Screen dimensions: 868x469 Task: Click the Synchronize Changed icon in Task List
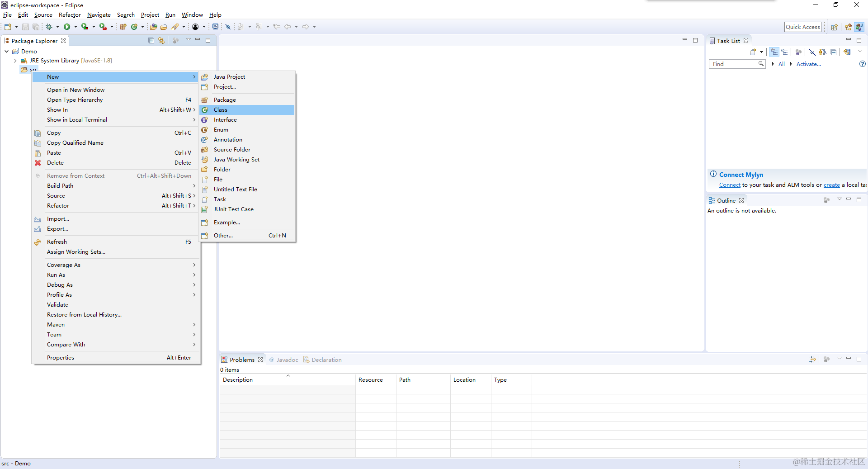point(847,52)
